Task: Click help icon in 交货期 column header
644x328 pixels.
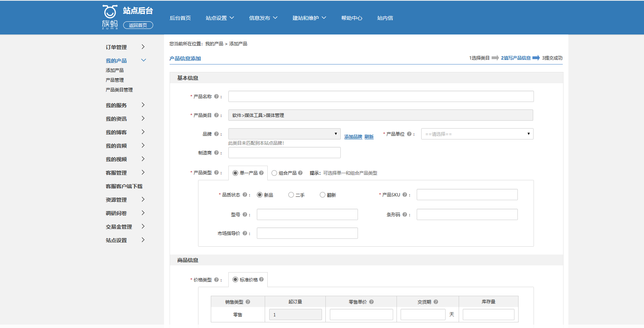Action: [436, 302]
